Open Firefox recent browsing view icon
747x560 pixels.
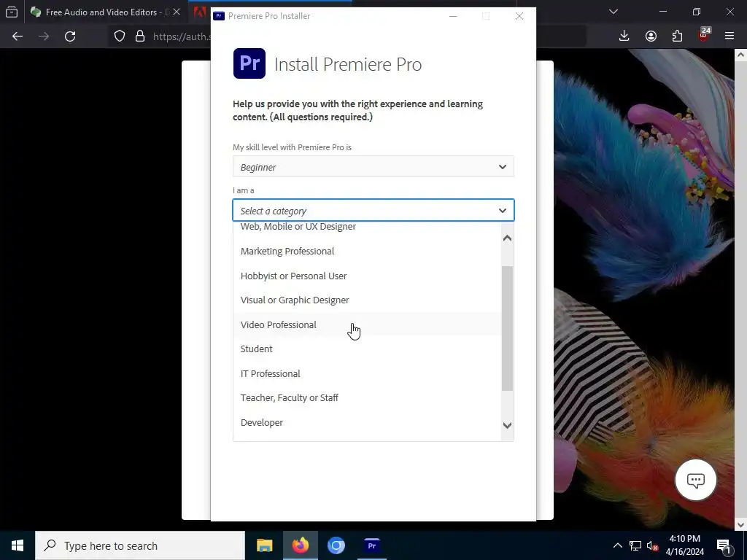tap(12, 12)
